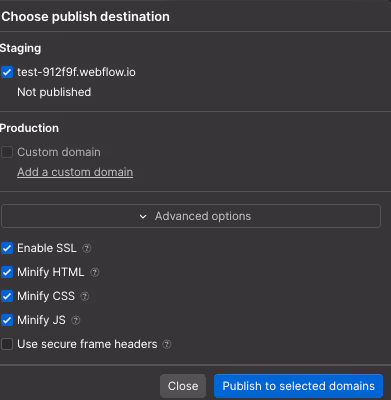Click the Not published status text
The image size is (391, 400).
coord(54,92)
